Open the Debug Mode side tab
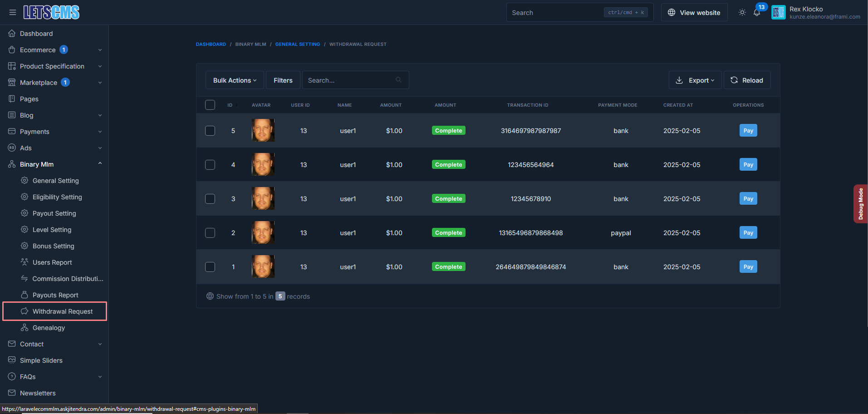Image resolution: width=868 pixels, height=414 pixels. tap(860, 204)
